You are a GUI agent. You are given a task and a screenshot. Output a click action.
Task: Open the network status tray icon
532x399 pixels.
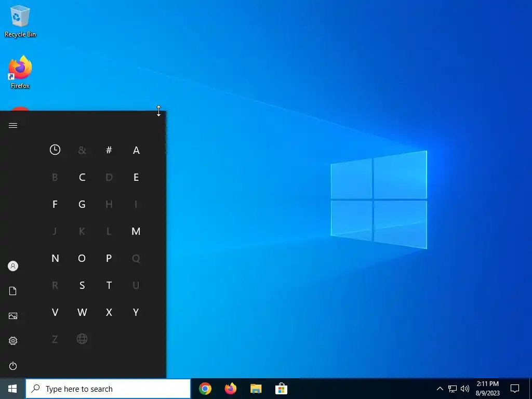453,389
